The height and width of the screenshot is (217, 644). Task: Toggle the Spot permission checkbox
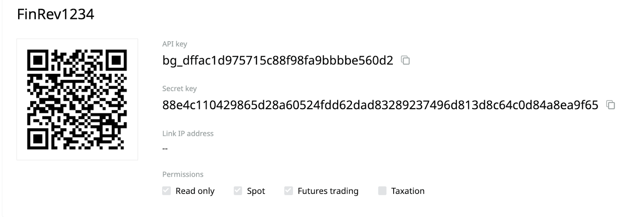pos(238,191)
